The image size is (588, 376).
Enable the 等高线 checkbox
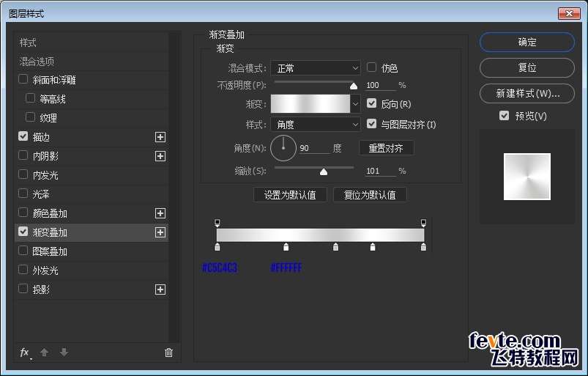point(30,98)
